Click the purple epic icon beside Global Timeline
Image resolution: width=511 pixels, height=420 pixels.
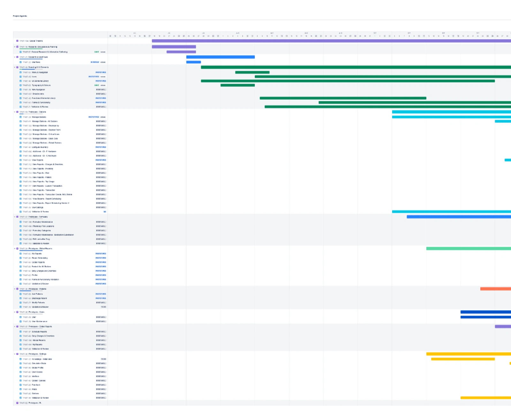coord(17,41)
